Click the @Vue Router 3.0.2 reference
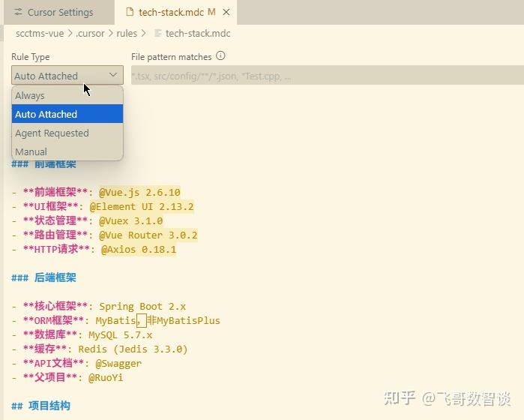 point(148,235)
